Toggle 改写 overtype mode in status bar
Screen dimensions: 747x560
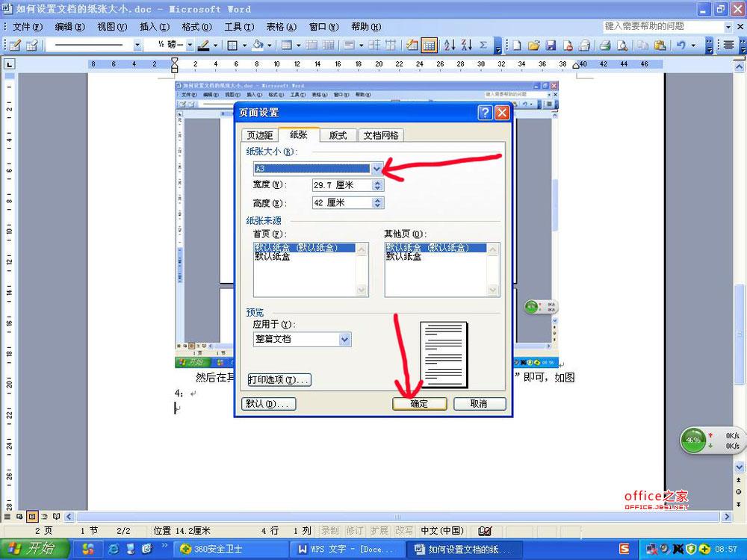click(x=404, y=530)
